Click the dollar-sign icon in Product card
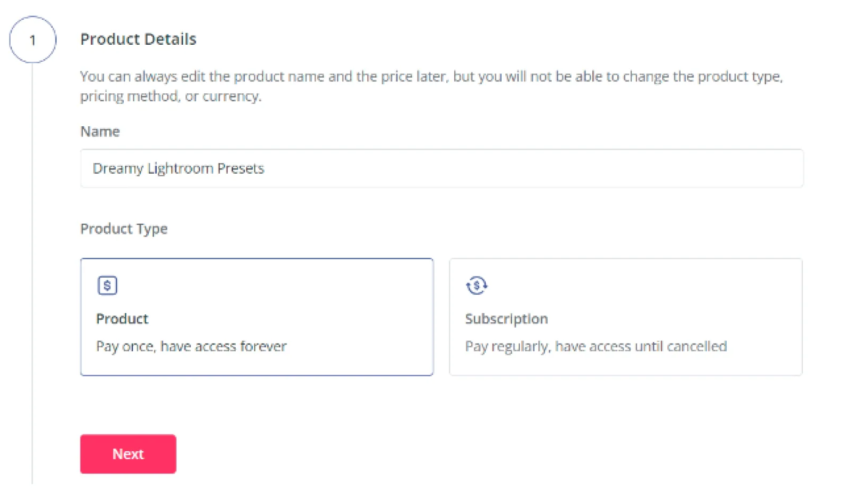The image size is (853, 504). pyautogui.click(x=107, y=286)
